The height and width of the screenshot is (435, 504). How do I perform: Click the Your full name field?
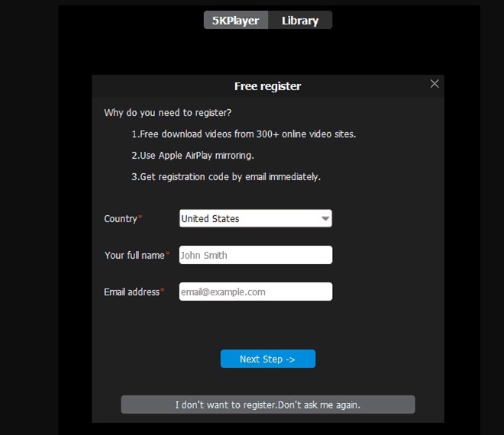pyautogui.click(x=256, y=255)
